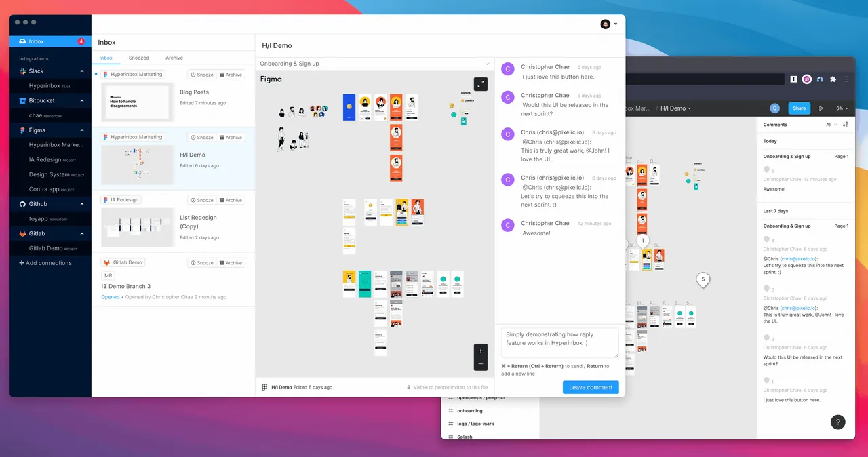Expand the Figma preview to fullscreen

coord(480,84)
